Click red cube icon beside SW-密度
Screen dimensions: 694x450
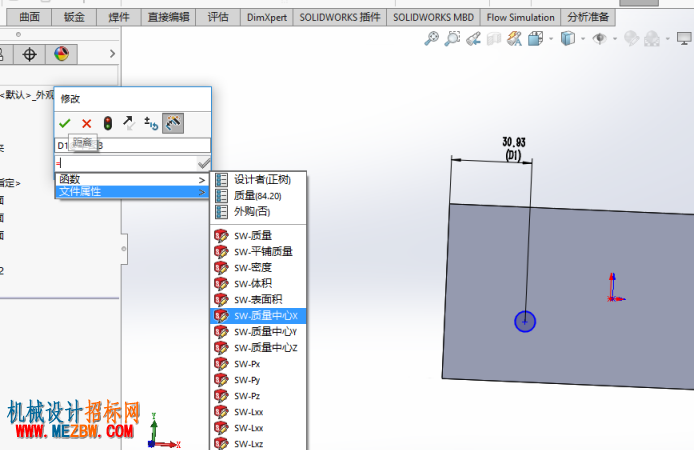coord(221,267)
